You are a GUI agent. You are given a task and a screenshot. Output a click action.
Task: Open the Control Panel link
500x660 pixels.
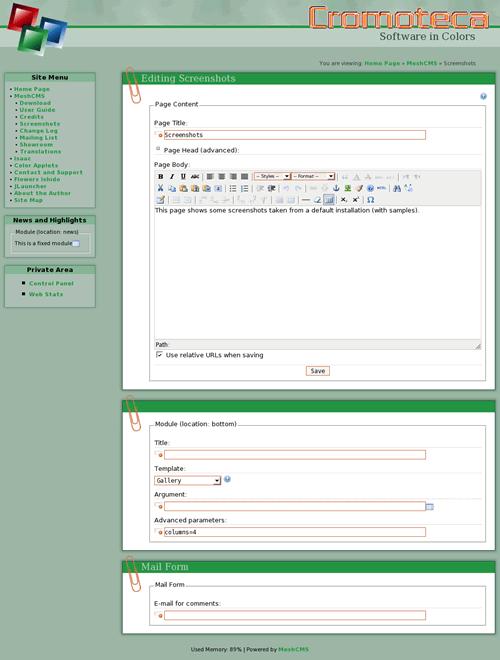51,283
